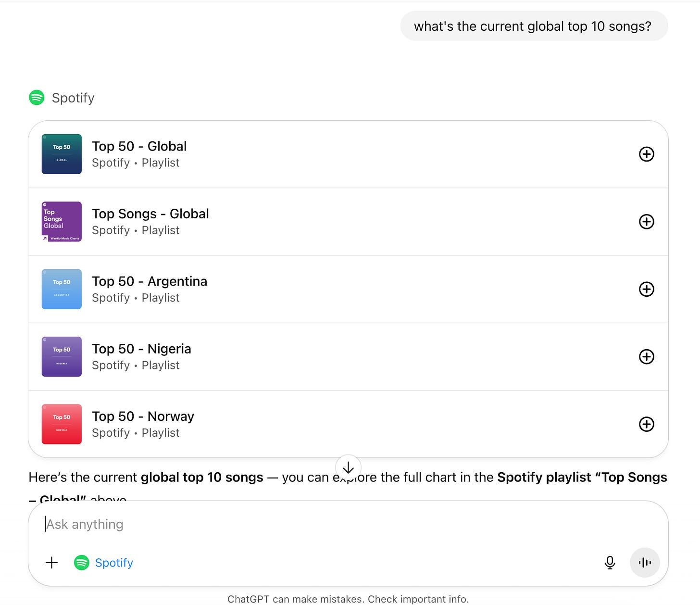Add Top 50 - Nigeria playlist with plus icon
700x605 pixels.
pyautogui.click(x=646, y=356)
